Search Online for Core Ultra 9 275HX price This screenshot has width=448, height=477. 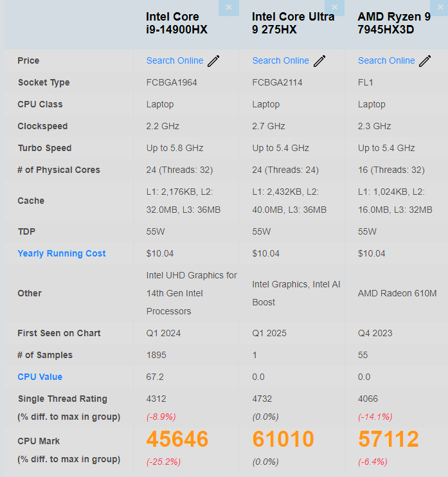[280, 60]
